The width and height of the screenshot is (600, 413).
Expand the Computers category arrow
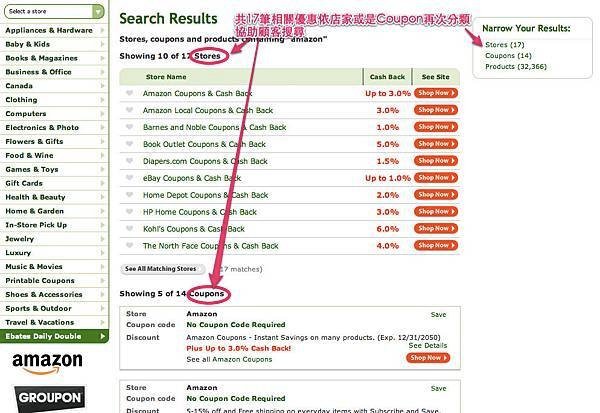click(x=102, y=113)
